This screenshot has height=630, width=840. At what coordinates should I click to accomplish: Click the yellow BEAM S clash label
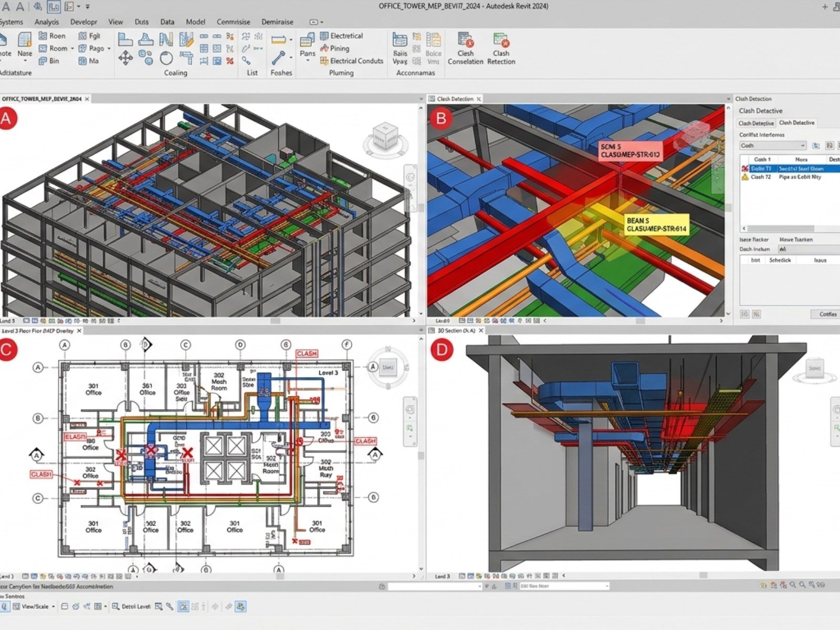656,225
